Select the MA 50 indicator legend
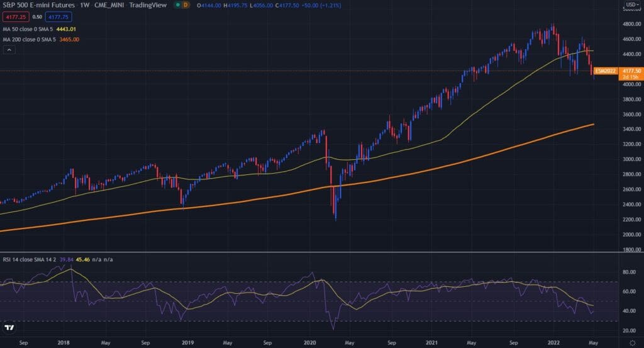The image size is (644, 348). point(25,28)
